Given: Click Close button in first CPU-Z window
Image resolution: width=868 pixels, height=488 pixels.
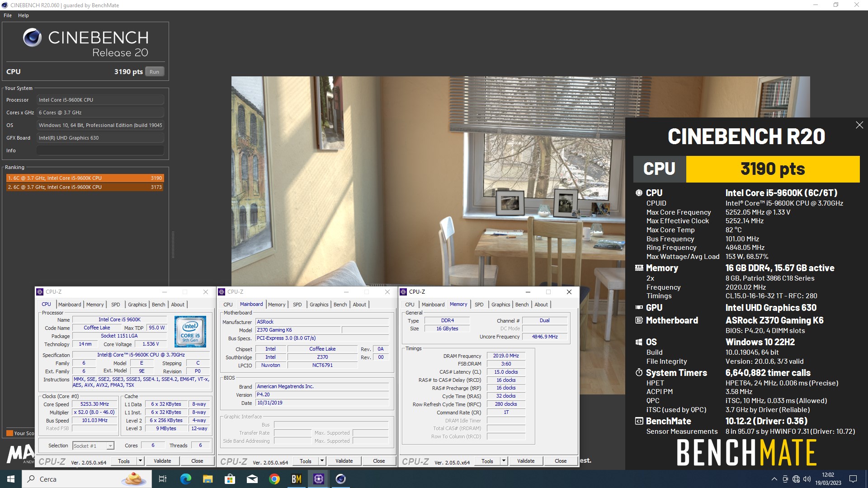Looking at the screenshot, I should 197,461.
